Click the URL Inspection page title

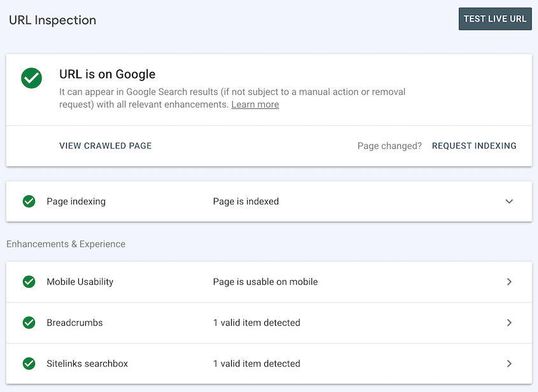tap(52, 20)
